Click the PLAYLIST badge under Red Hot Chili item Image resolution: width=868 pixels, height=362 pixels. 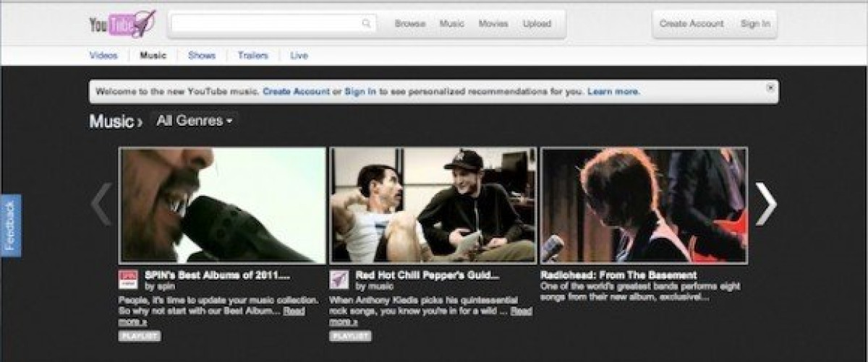pyautogui.click(x=351, y=336)
